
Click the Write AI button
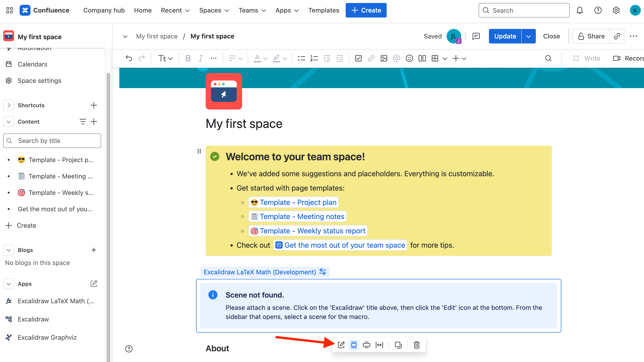click(586, 58)
